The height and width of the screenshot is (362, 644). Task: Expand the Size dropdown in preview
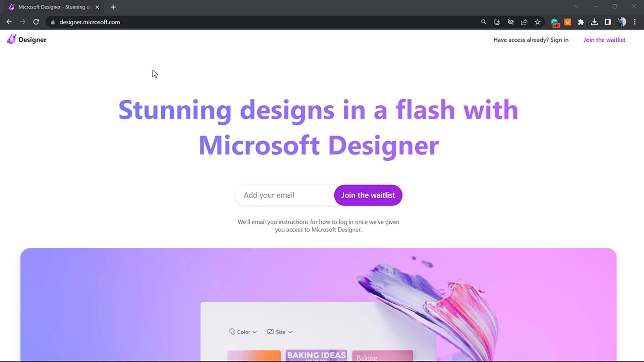point(280,332)
